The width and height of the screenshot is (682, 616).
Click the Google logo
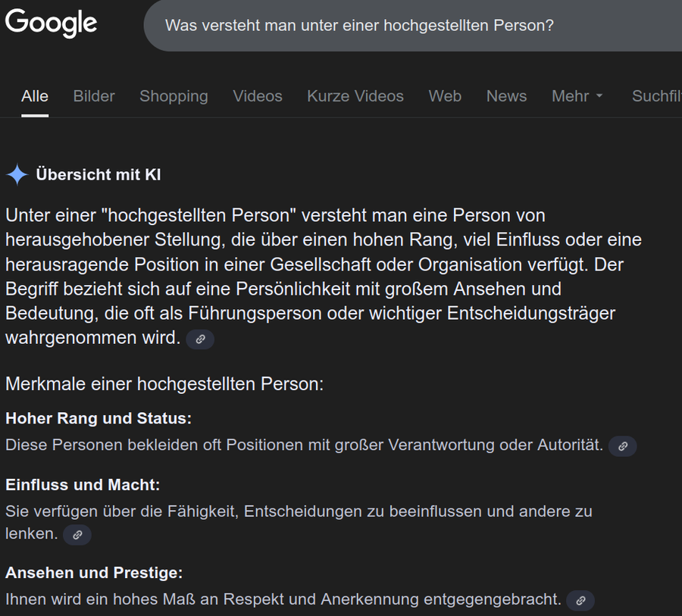click(51, 23)
